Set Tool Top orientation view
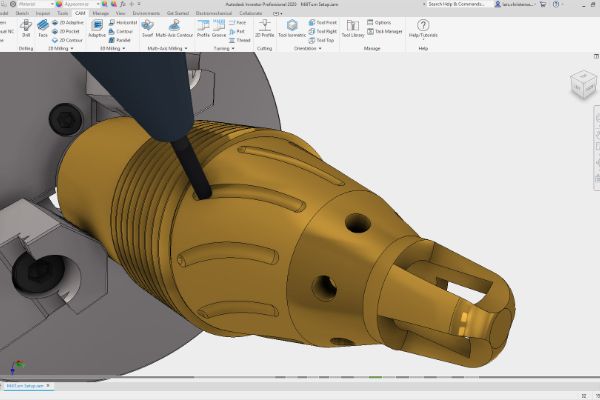Screen dimensions: 600x400 (x=321, y=40)
